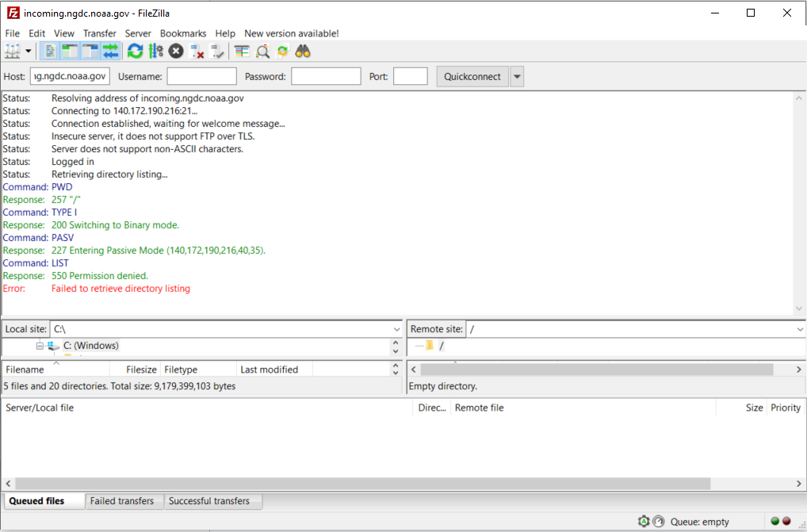Open the New version available! menu

pyautogui.click(x=291, y=33)
